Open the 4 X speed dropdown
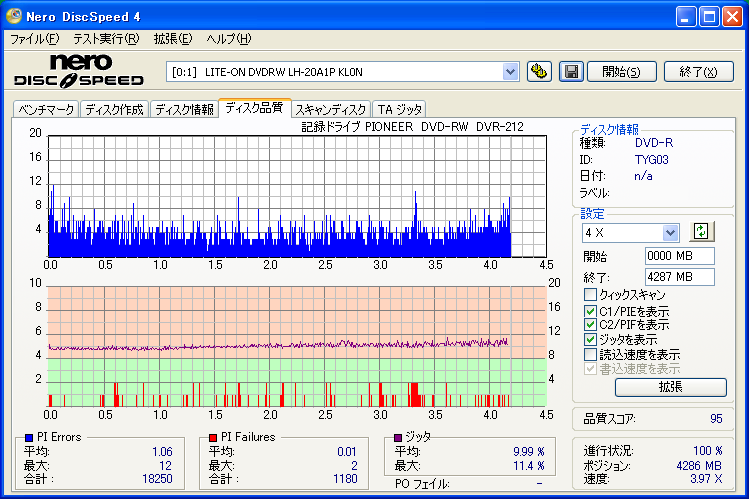This screenshot has height=499, width=749. point(670,233)
